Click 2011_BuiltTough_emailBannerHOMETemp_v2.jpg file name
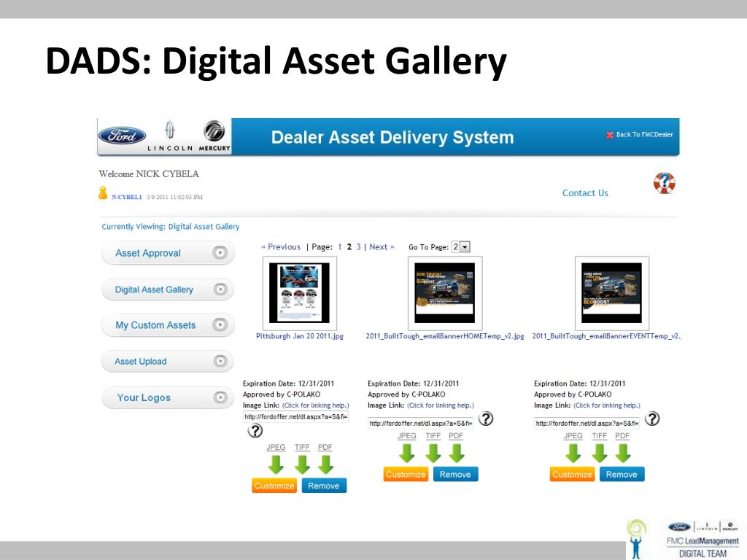Viewport: 747px width, 560px height. 445,336
